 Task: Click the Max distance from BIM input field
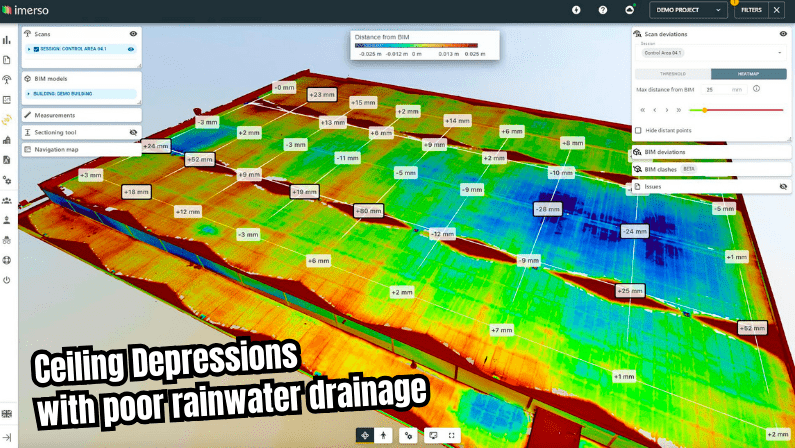coord(724,89)
